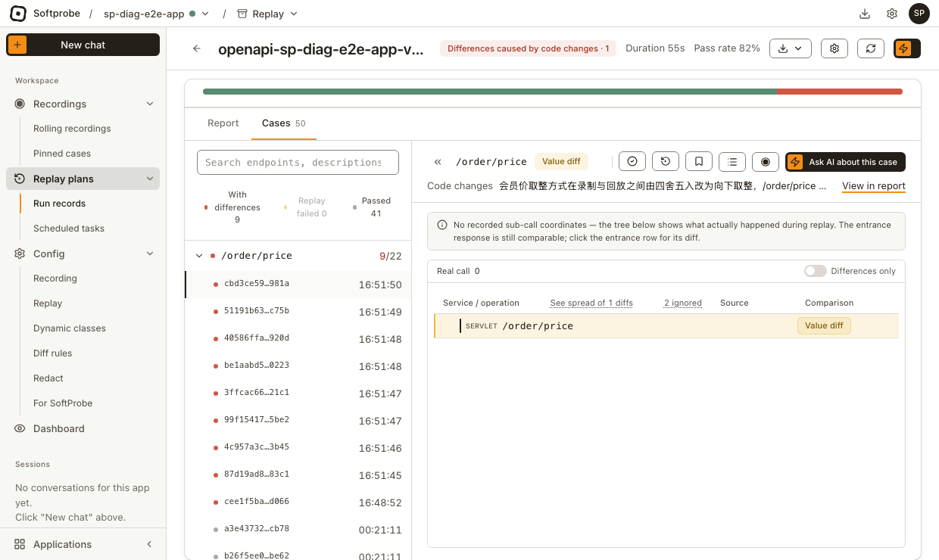The width and height of the screenshot is (939, 560).
Task: Open global settings gear in top bar
Action: pos(892,14)
